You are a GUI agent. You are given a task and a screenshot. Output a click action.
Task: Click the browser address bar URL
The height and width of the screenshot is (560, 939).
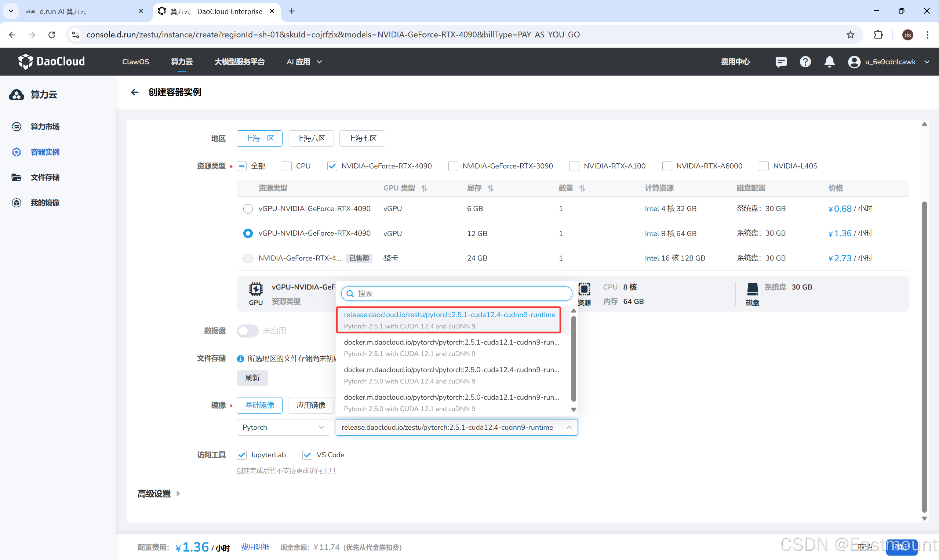point(333,35)
